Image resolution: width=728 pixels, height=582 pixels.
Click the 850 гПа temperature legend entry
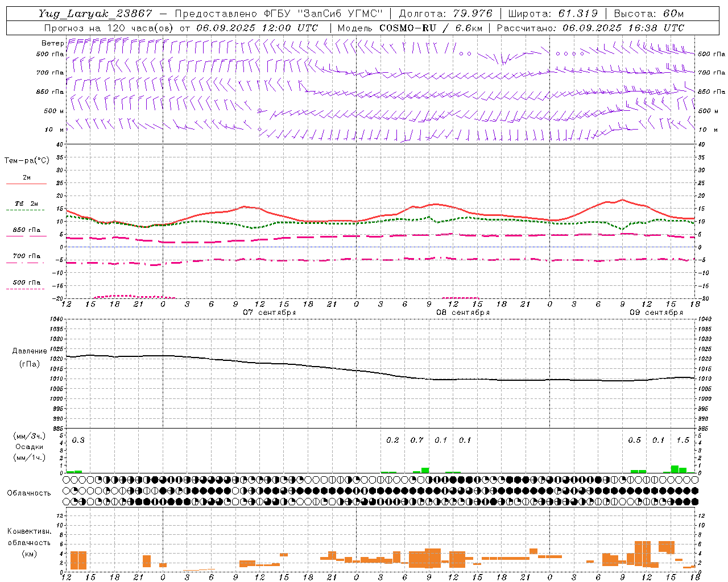pos(27,230)
